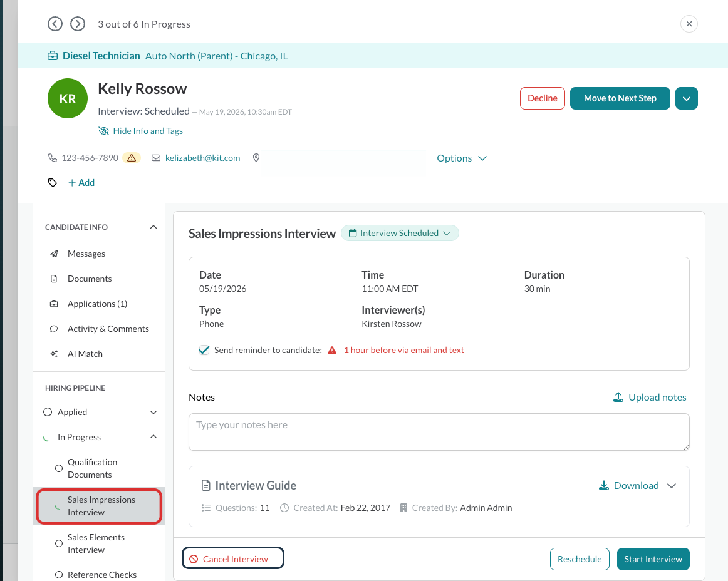The height and width of the screenshot is (581, 728).
Task: Click the Created At clock icon
Action: point(284,508)
